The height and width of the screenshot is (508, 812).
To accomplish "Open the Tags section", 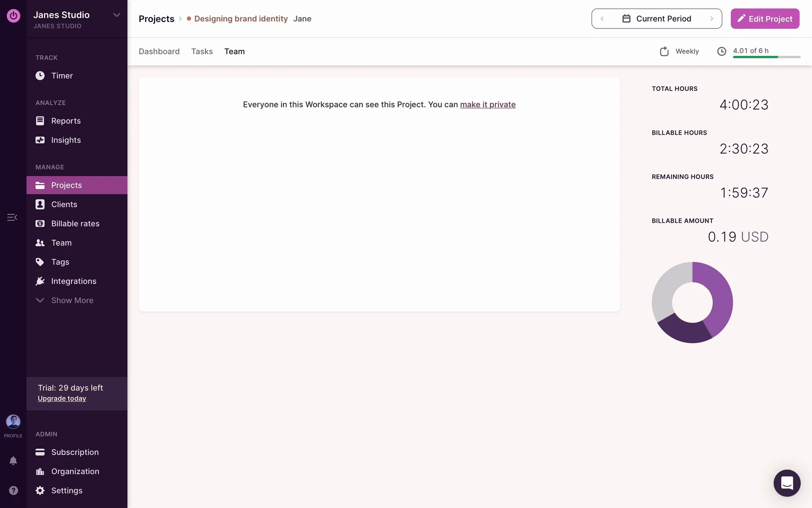I will click(x=60, y=262).
